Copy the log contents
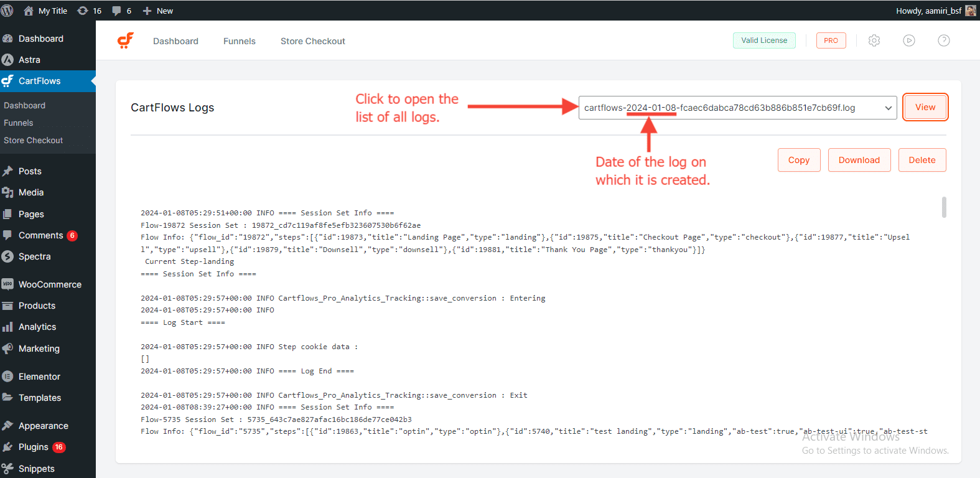The height and width of the screenshot is (478, 980). (798, 160)
